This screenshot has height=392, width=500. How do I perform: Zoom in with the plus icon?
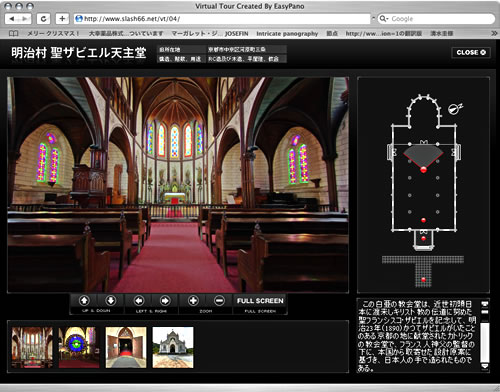(193, 301)
